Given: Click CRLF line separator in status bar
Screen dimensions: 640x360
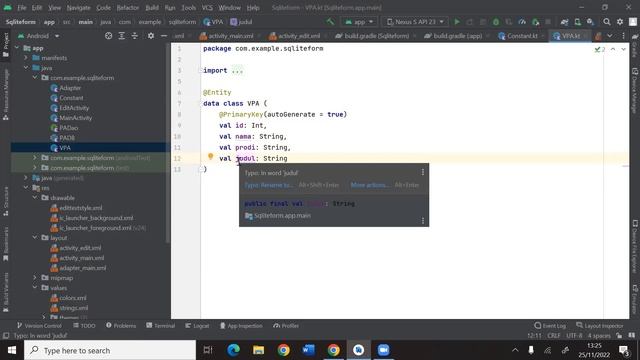Looking at the screenshot, I should [554, 336].
